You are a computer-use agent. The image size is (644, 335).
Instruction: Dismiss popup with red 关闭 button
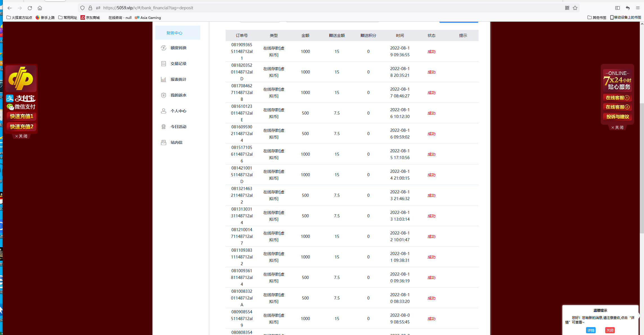610,330
